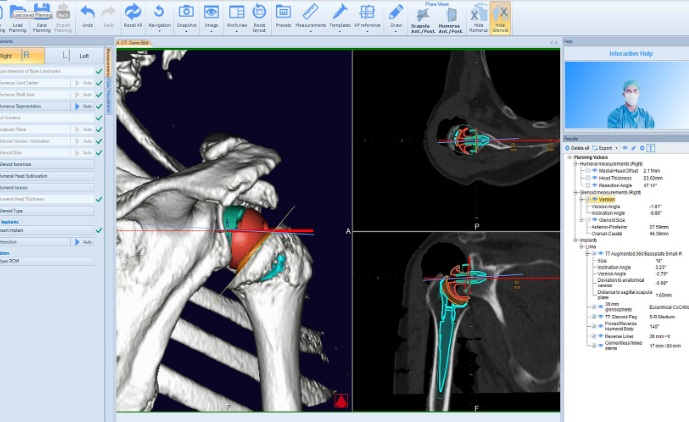Click the Hide Humerus icon
The image size is (689, 422).
479,17
